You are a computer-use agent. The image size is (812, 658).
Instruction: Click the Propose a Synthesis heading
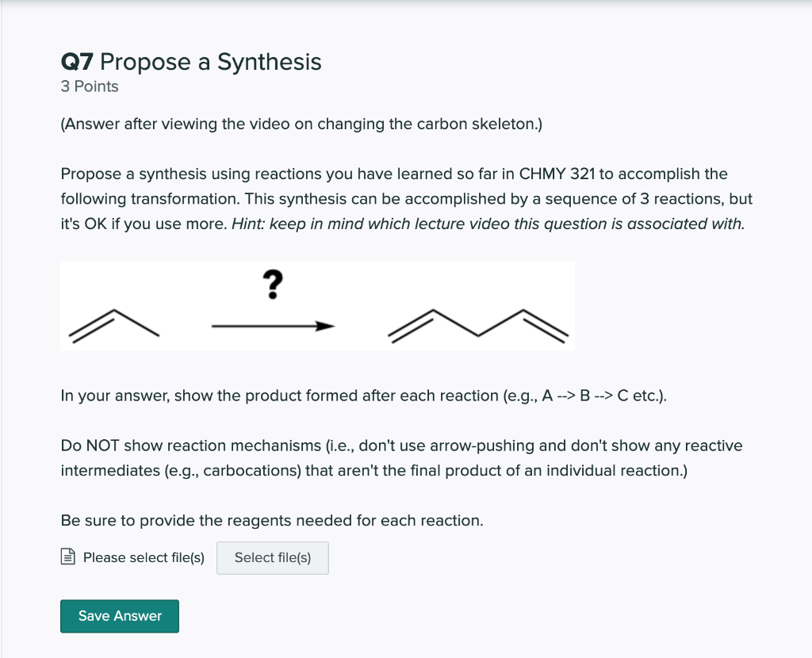[x=211, y=62]
